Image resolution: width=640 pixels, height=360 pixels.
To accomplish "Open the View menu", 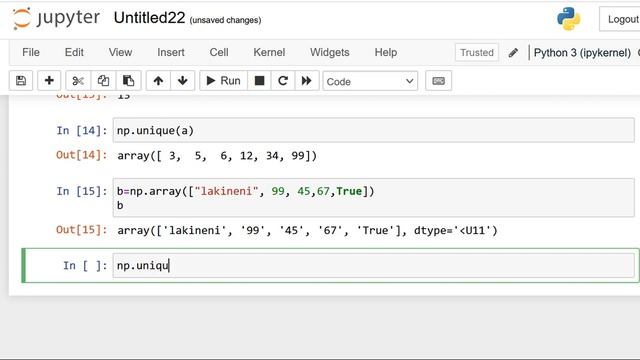I will (120, 52).
